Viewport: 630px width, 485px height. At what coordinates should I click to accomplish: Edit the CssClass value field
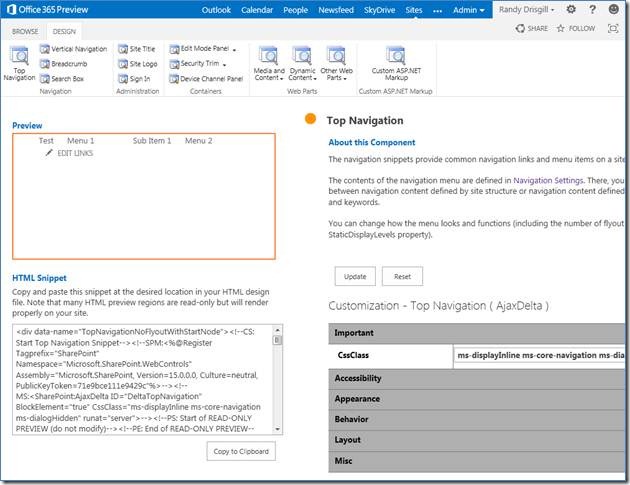point(540,355)
